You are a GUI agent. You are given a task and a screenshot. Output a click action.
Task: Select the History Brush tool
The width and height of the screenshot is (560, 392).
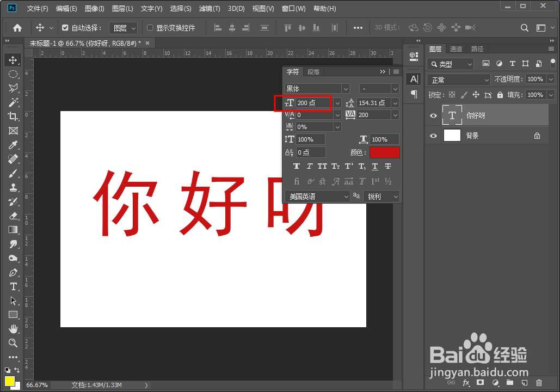coord(13,201)
